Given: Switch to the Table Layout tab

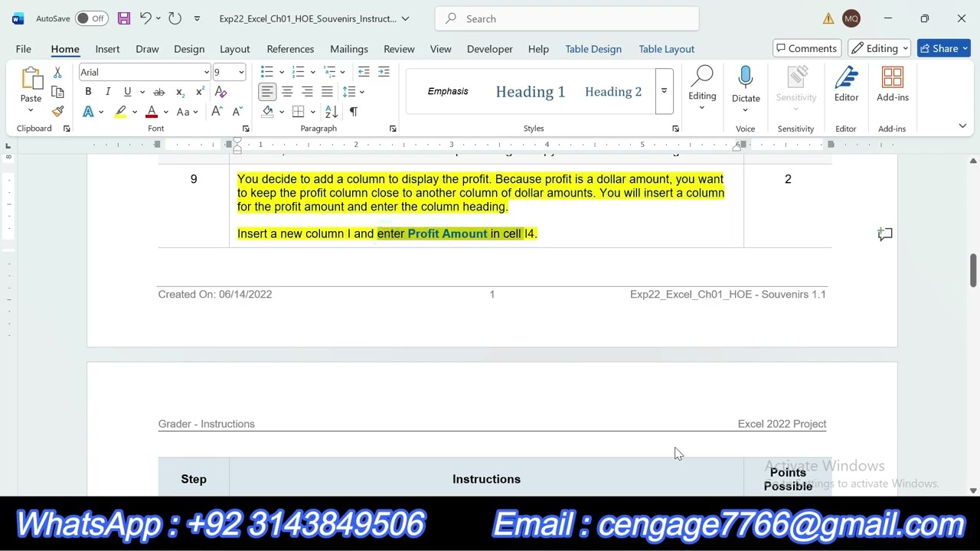Looking at the screenshot, I should (x=667, y=49).
